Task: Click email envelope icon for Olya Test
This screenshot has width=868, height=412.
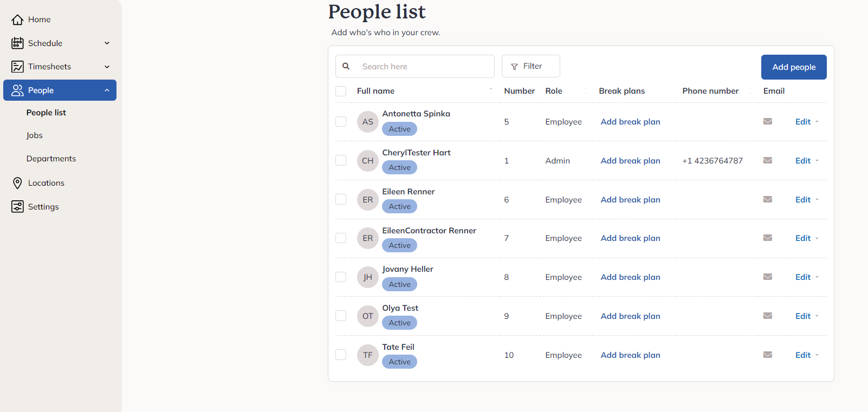Action: coord(768,316)
